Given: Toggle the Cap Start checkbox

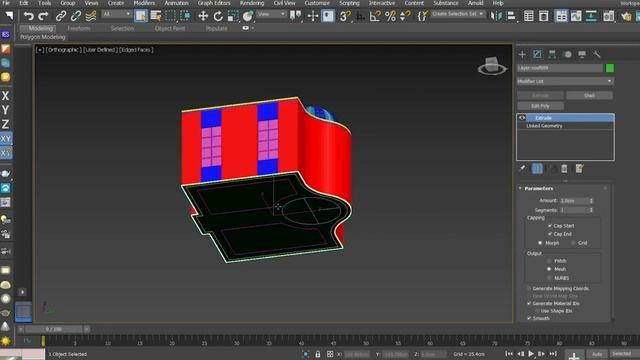Looking at the screenshot, I should click(x=549, y=226).
